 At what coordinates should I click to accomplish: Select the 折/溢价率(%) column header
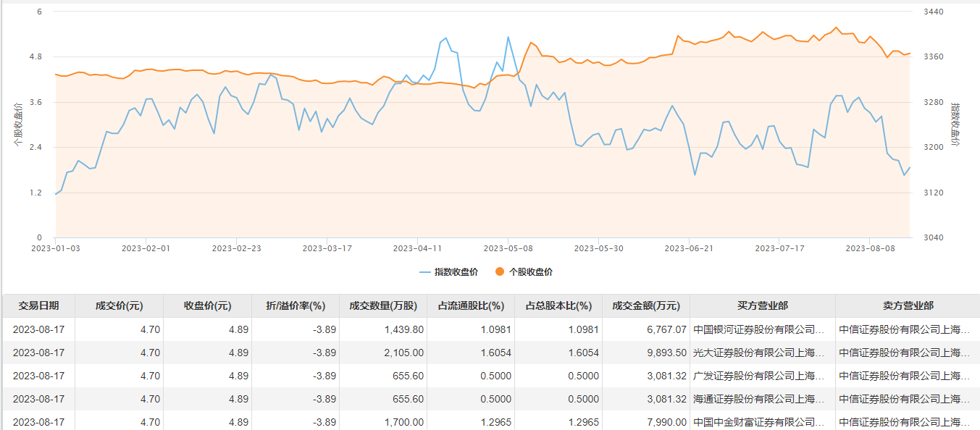tap(295, 306)
